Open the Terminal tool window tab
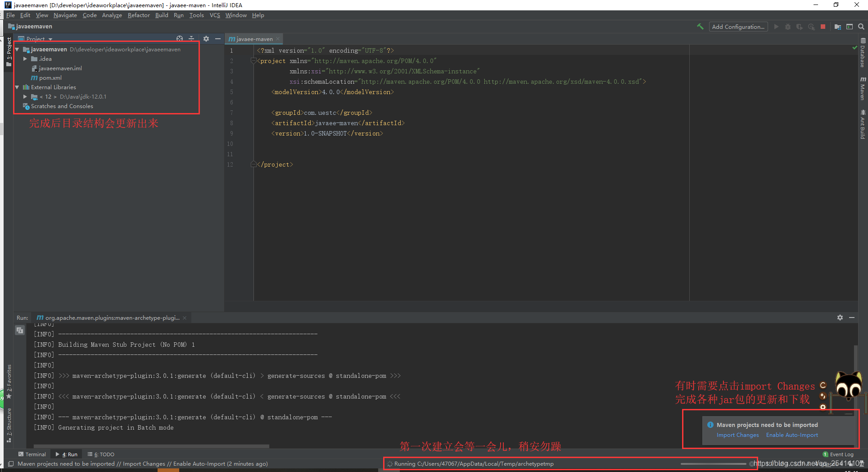 pos(32,454)
